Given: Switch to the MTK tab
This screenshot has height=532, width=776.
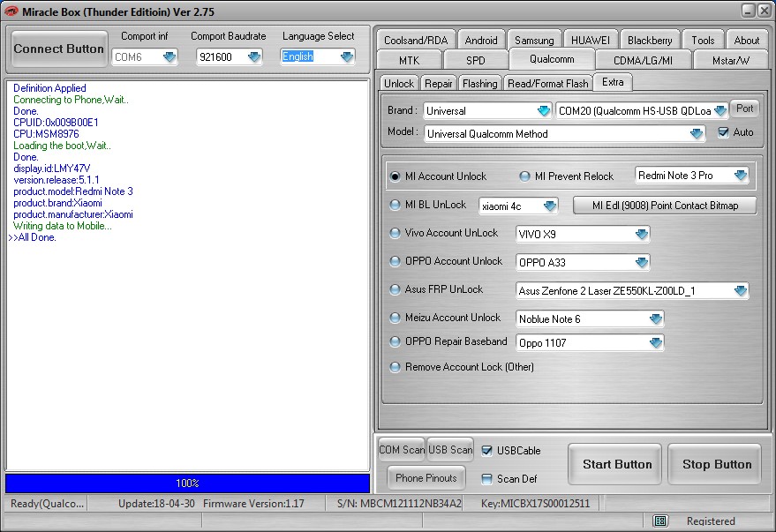Looking at the screenshot, I should point(409,60).
